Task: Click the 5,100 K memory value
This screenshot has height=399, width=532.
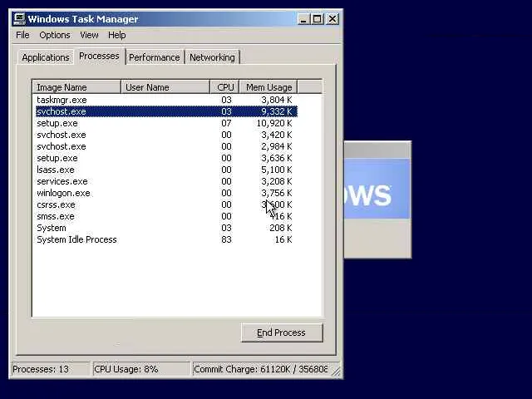Action: [x=277, y=170]
